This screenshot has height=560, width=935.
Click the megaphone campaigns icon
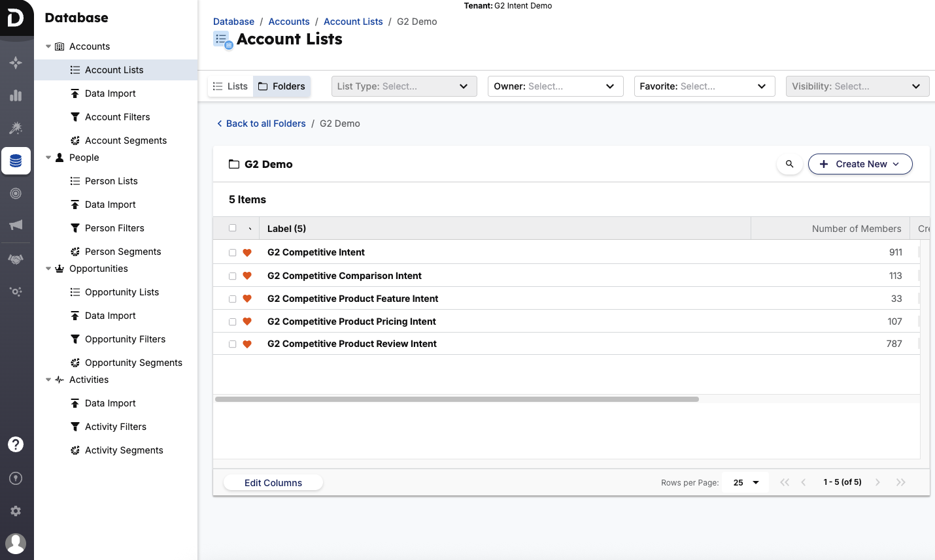(x=16, y=225)
